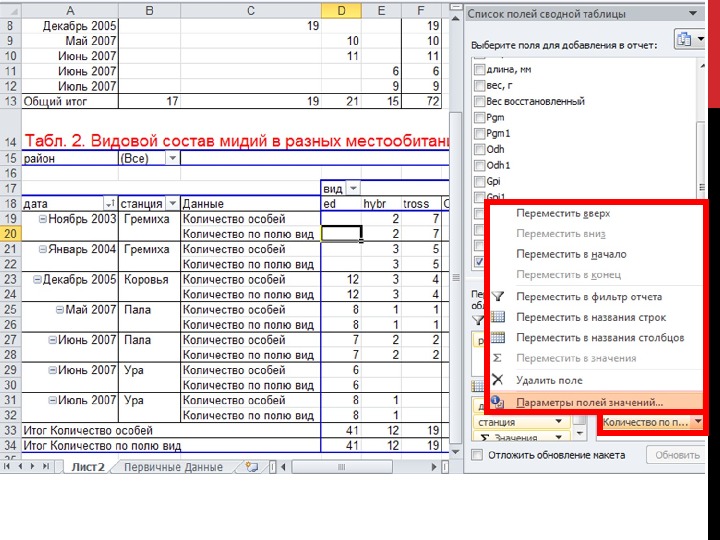Open the район (Все) filter dropdown
Screen dimensions: 720x540
(172, 158)
